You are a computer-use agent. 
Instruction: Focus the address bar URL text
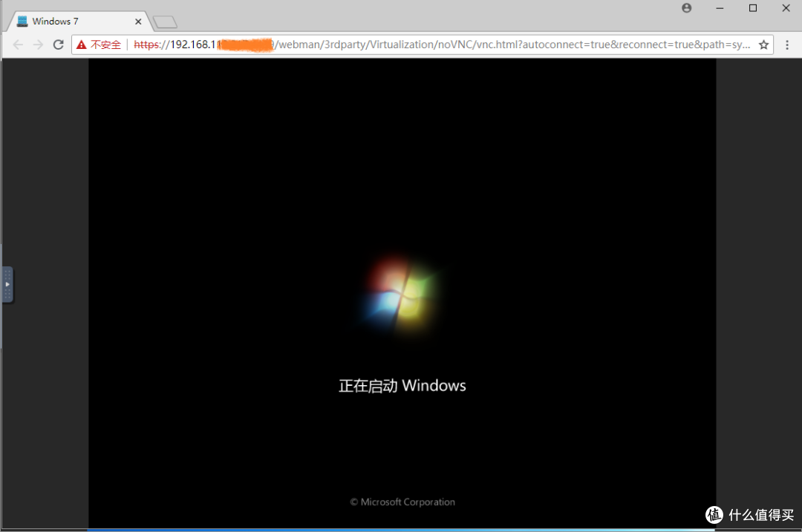click(x=446, y=45)
